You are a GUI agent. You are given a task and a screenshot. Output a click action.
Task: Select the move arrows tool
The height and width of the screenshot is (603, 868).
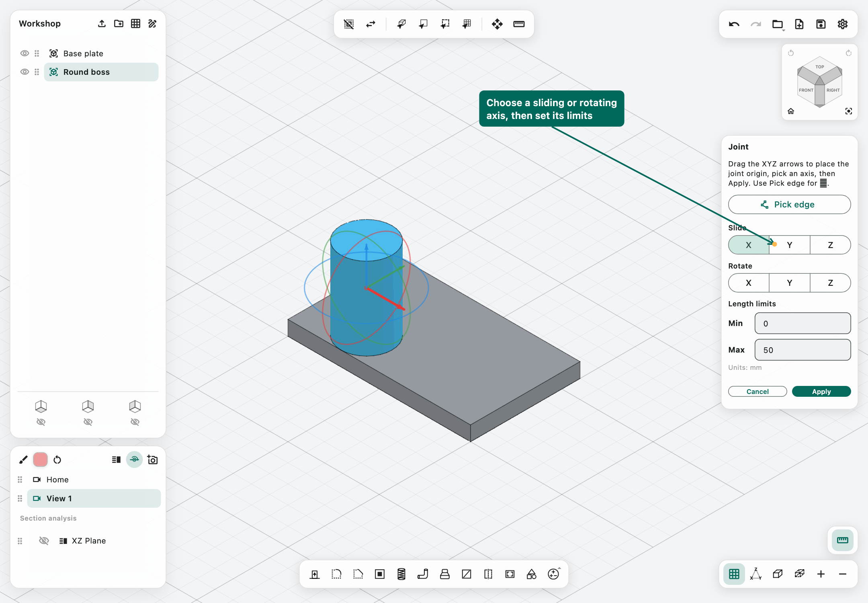(497, 24)
